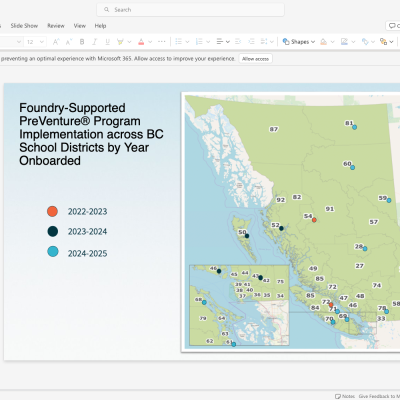The width and height of the screenshot is (400, 400).
Task: Click district label 91 on the map
Action: click(330, 209)
